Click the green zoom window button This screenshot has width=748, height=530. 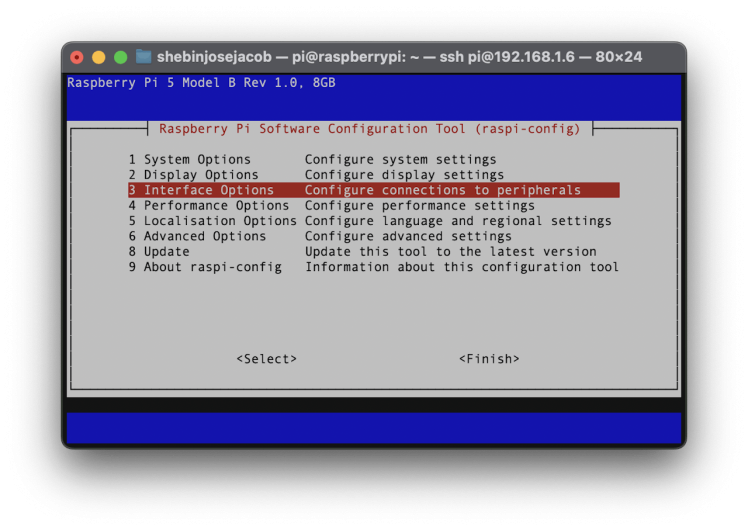click(121, 57)
